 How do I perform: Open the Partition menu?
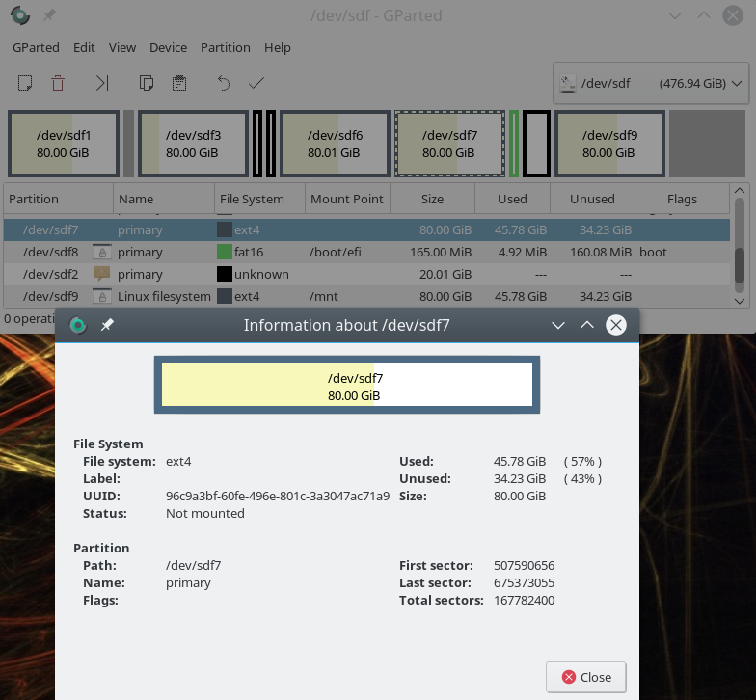226,48
